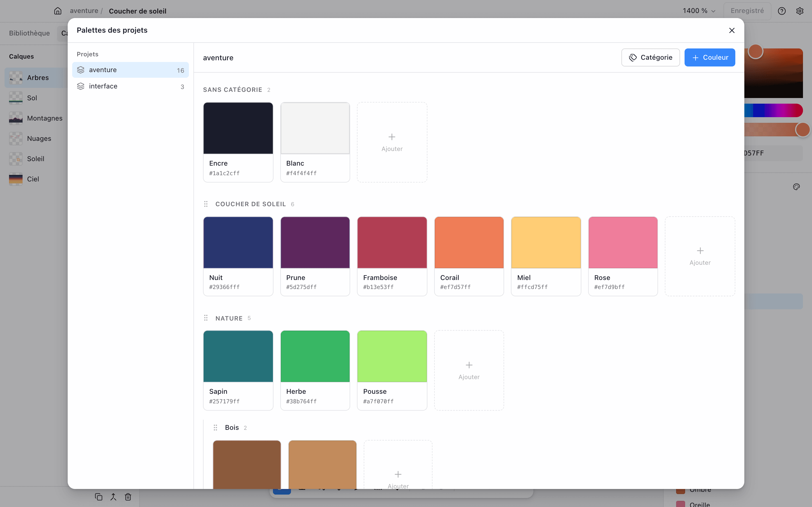This screenshot has height=507, width=812.
Task: Click the palette icon in right panel
Action: pyautogui.click(x=796, y=187)
